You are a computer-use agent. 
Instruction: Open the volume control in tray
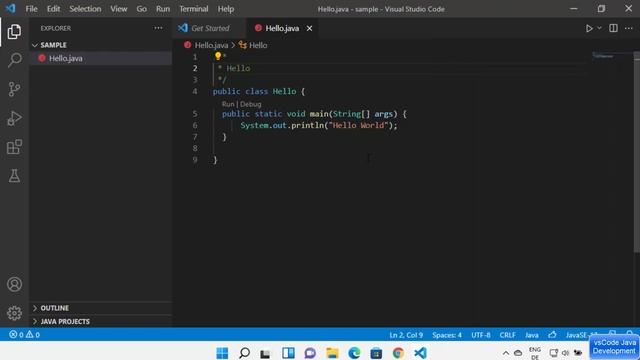565,353
